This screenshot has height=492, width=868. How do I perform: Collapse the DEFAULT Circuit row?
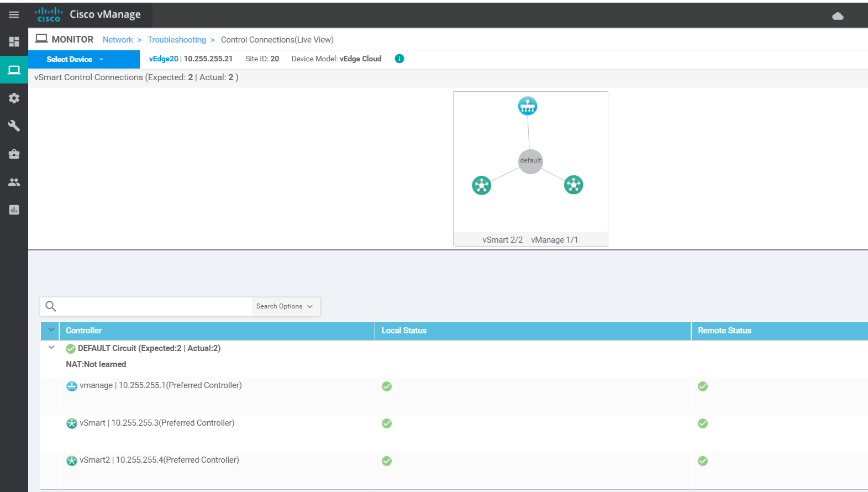click(51, 348)
